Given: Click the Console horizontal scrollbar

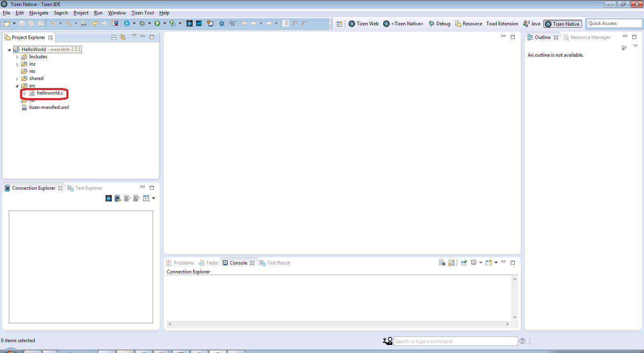Looking at the screenshot, I should [339, 324].
